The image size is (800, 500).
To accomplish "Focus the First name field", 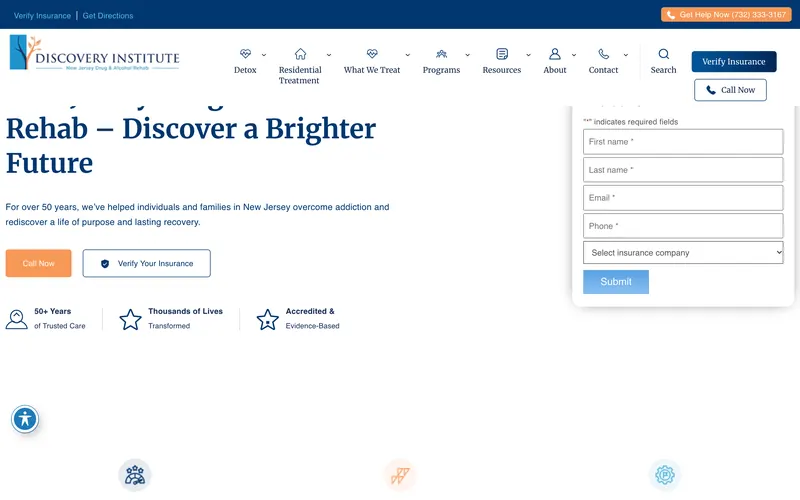I will [x=683, y=142].
